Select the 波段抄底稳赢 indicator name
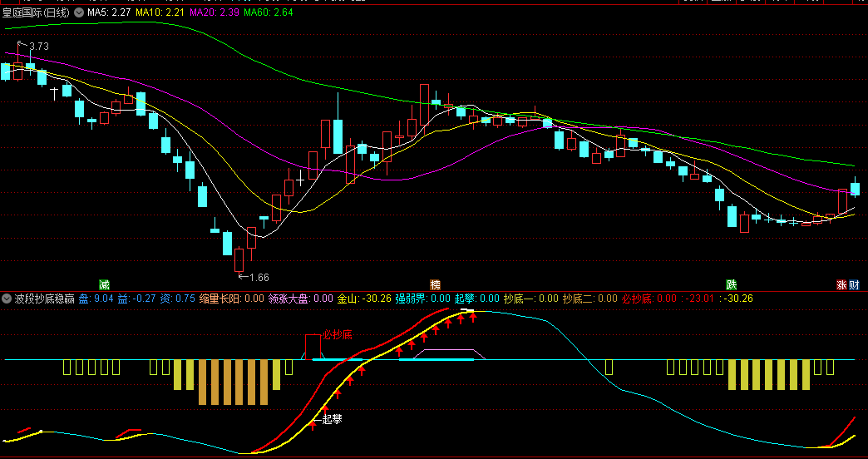The height and width of the screenshot is (459, 868). 44,299
